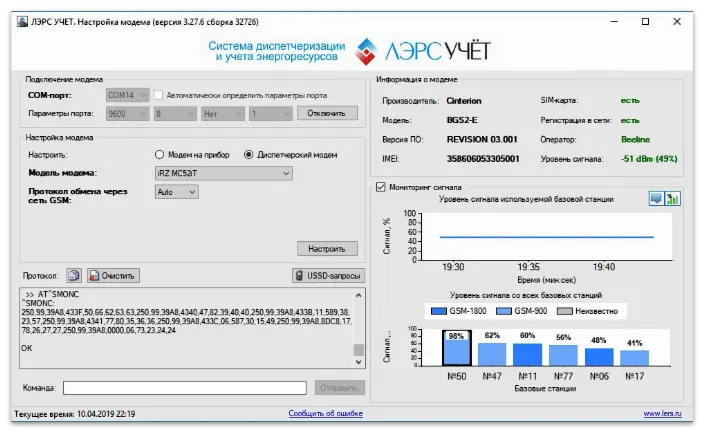Open the www.lers.ru link
The height and width of the screenshot is (439, 706).
(x=662, y=413)
